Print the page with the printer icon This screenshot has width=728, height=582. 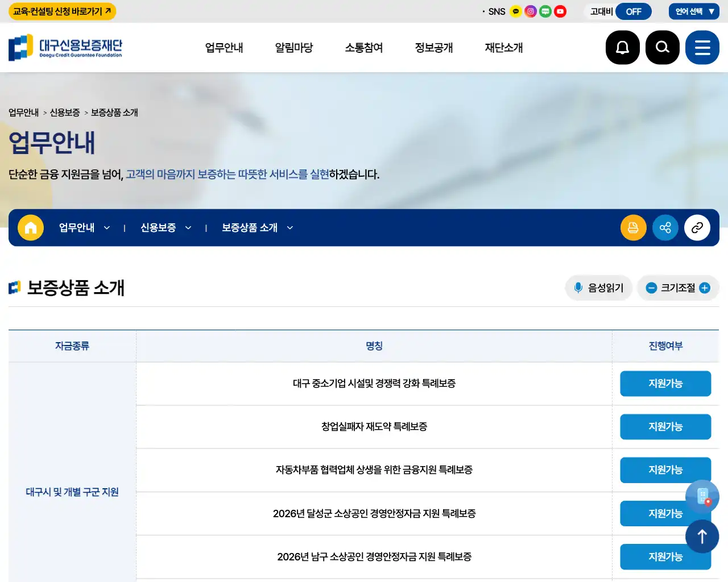pos(633,228)
